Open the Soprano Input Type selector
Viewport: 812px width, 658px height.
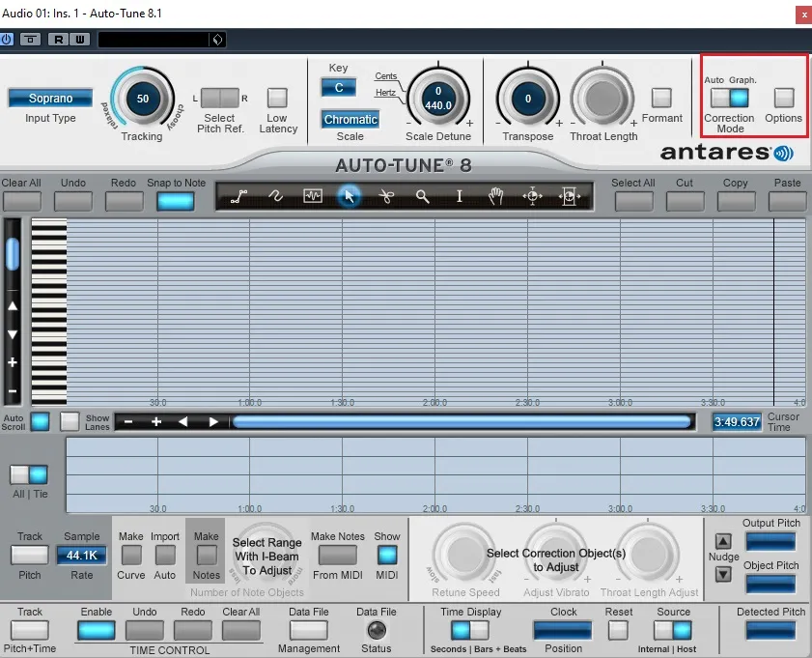click(49, 98)
